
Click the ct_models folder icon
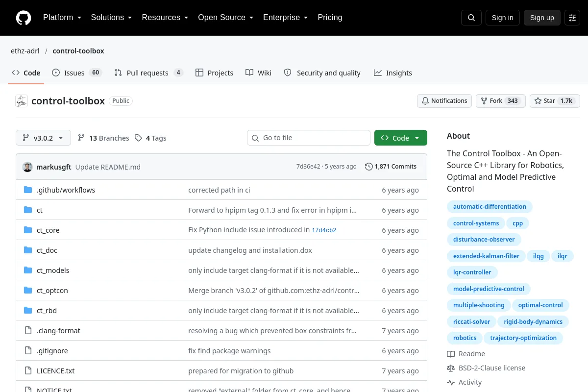pyautogui.click(x=28, y=270)
